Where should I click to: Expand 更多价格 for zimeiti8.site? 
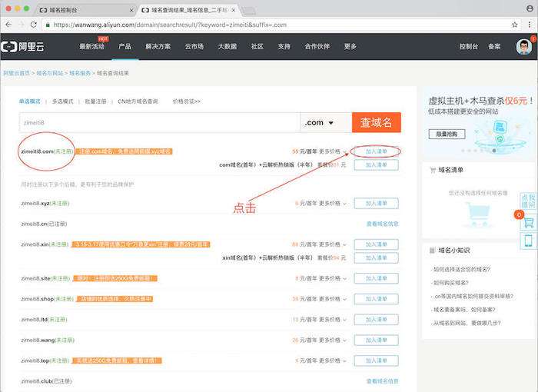tap(333, 278)
